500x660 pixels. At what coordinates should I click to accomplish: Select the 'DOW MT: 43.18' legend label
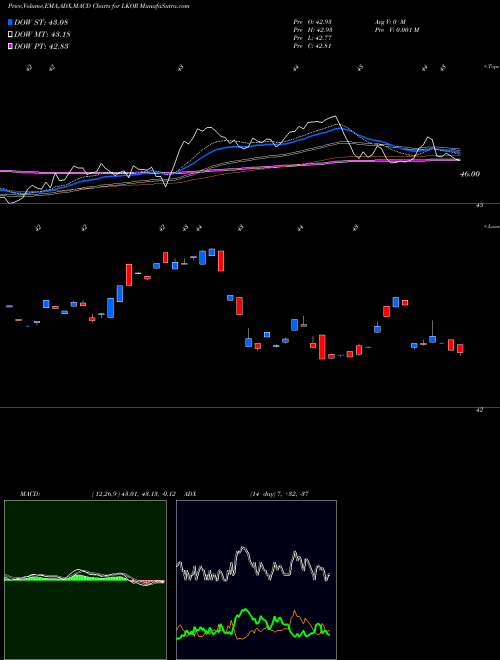(x=42, y=34)
